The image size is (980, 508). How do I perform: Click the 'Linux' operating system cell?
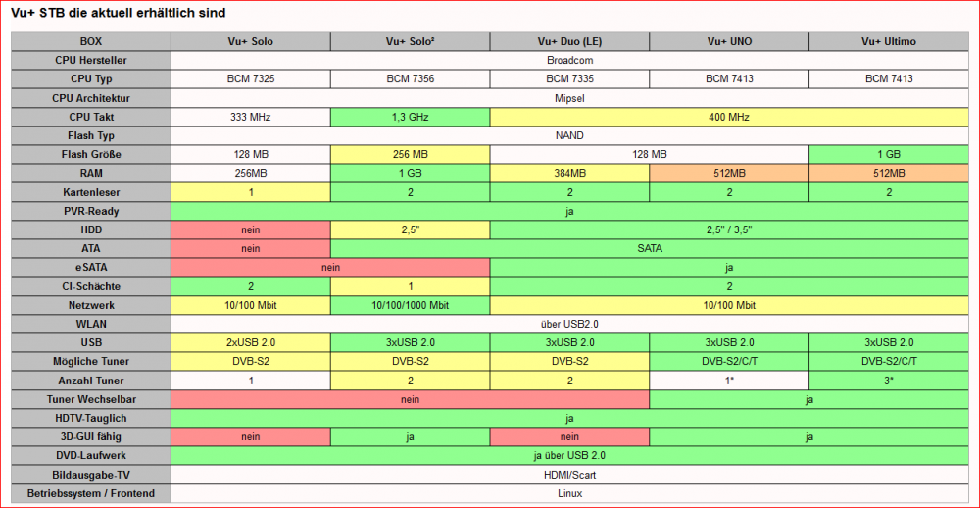[x=569, y=493]
